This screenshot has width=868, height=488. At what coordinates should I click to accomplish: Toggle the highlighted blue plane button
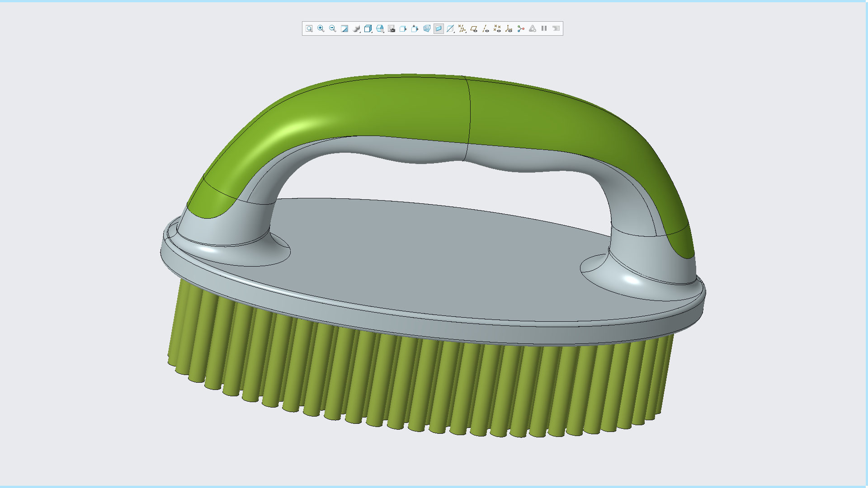[x=439, y=28]
